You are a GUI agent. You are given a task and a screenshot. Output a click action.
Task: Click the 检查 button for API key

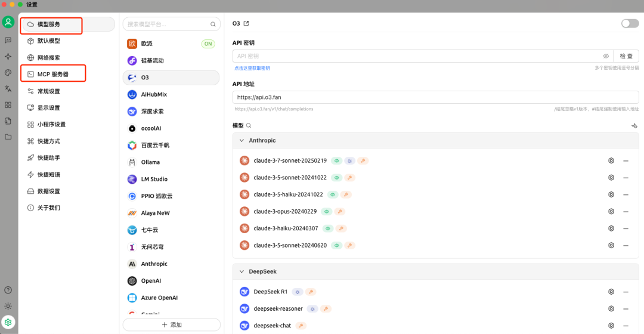626,56
